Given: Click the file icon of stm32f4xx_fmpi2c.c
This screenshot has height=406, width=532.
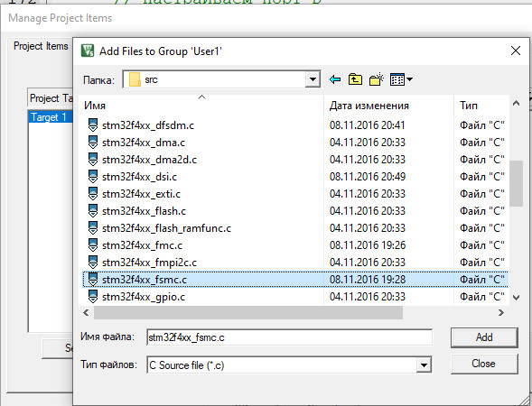Looking at the screenshot, I should coord(93,262).
